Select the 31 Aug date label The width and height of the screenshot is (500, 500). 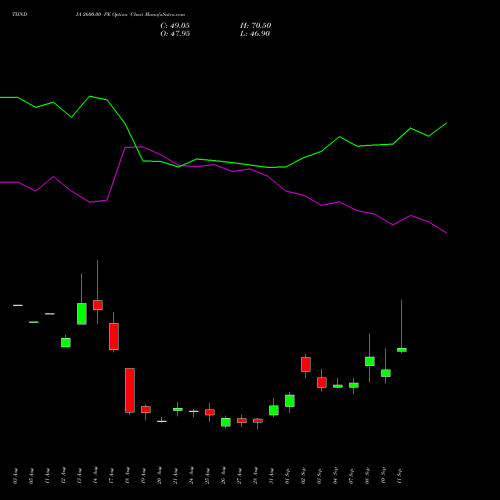click(271, 476)
